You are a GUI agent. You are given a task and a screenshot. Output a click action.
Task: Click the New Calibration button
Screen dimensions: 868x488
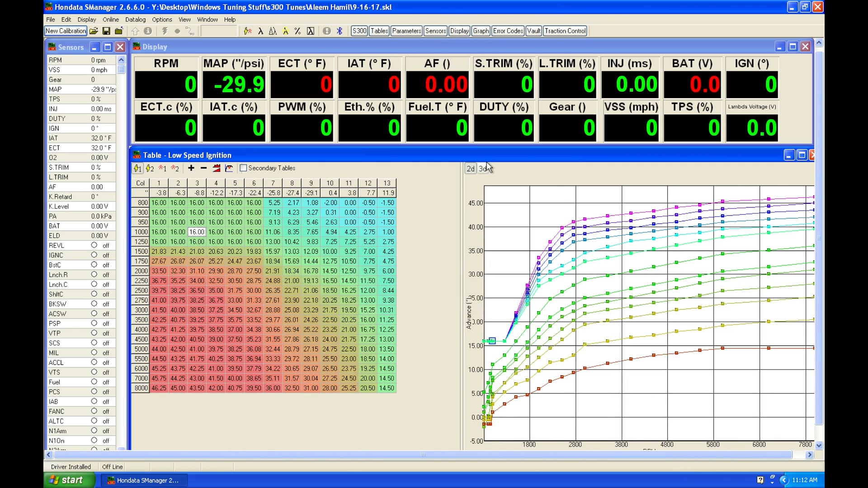pos(65,31)
